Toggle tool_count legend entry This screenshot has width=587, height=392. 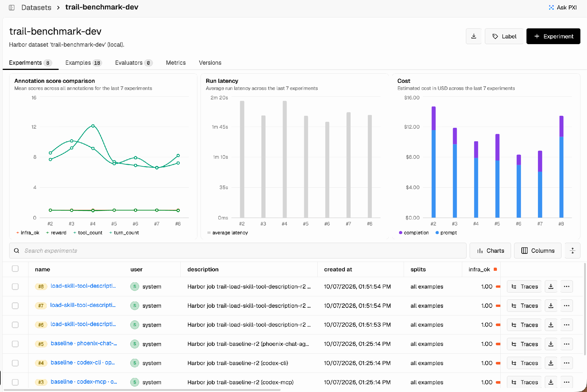(x=88, y=233)
